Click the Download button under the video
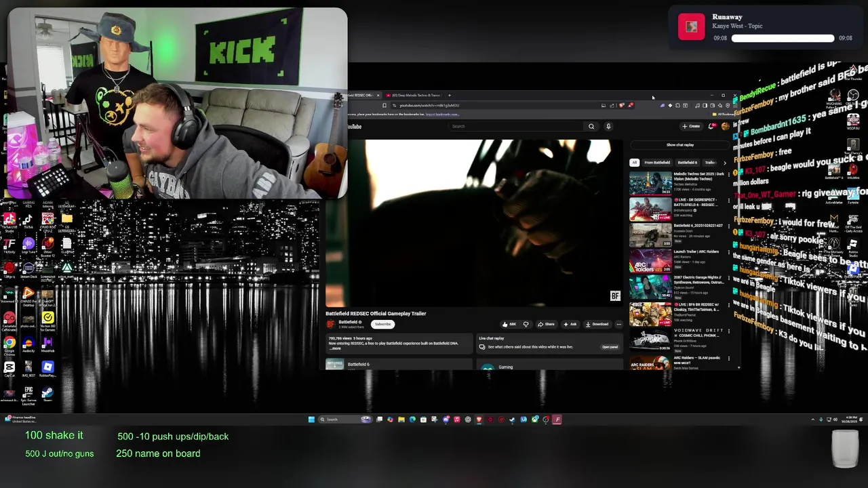Screen dimensions: 868x488 (597, 324)
